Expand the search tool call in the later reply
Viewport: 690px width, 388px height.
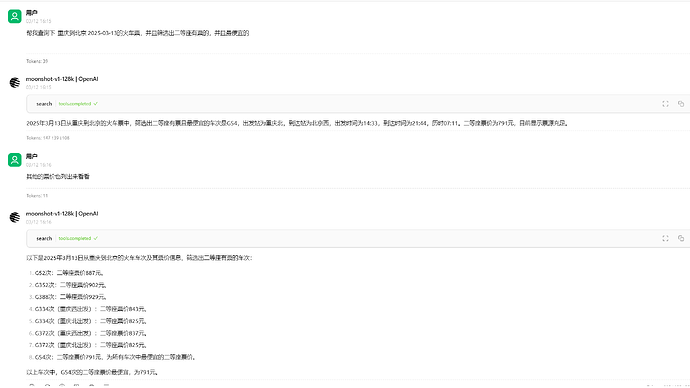44,238
